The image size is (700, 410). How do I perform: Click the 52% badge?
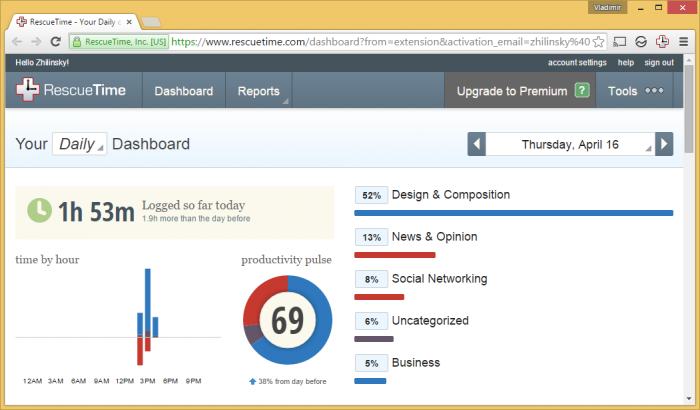click(x=371, y=195)
